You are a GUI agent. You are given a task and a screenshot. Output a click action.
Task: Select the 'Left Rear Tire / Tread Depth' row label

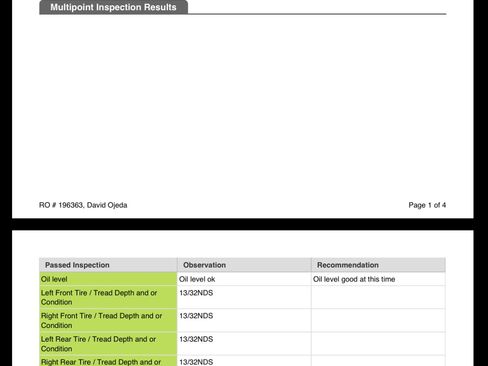coord(108,344)
